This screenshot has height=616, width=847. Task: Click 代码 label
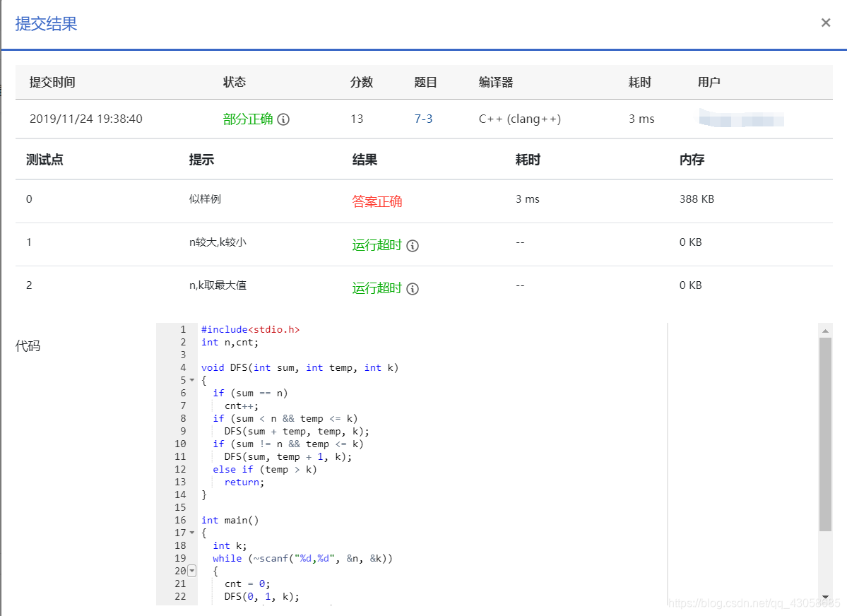pos(28,346)
